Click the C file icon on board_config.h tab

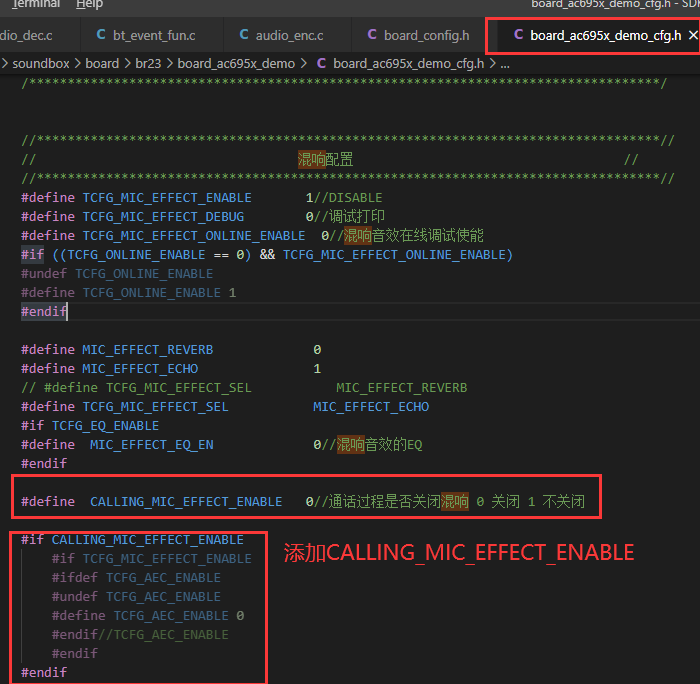coord(372,35)
